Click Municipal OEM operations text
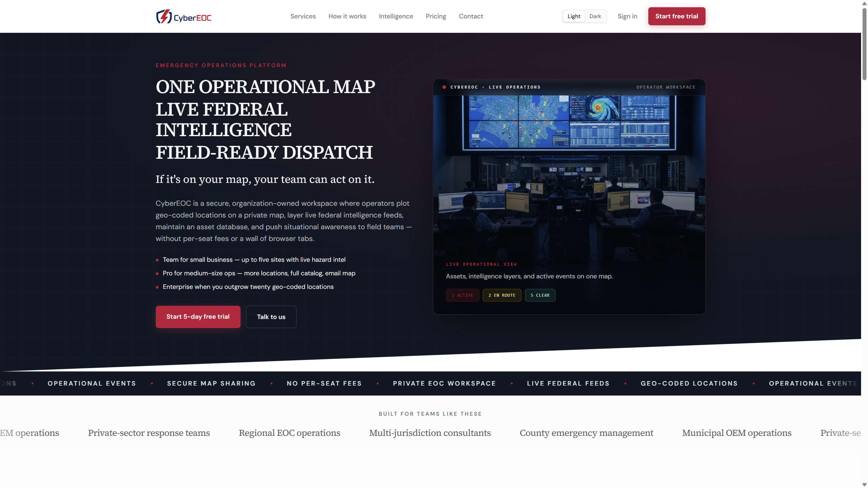This screenshot has width=868, height=488. click(x=737, y=433)
